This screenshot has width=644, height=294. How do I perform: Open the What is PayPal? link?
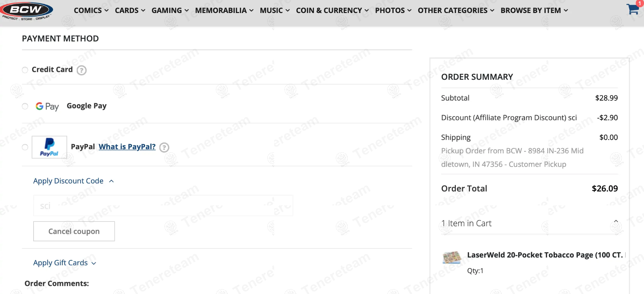pos(127,147)
